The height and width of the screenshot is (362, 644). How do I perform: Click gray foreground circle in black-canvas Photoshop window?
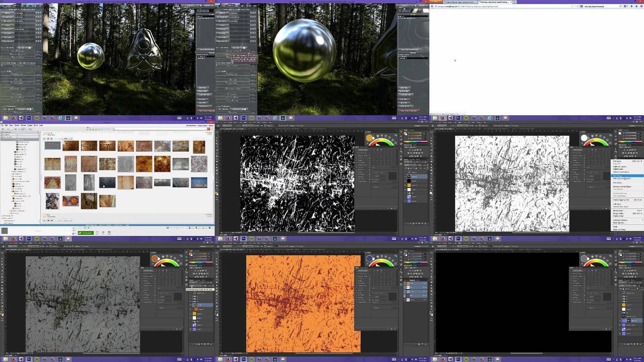(584, 259)
